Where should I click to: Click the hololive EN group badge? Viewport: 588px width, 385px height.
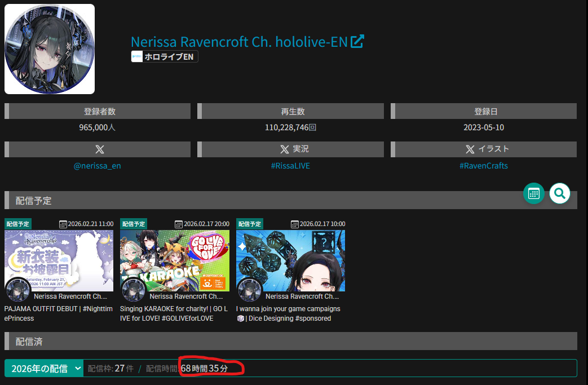point(164,56)
